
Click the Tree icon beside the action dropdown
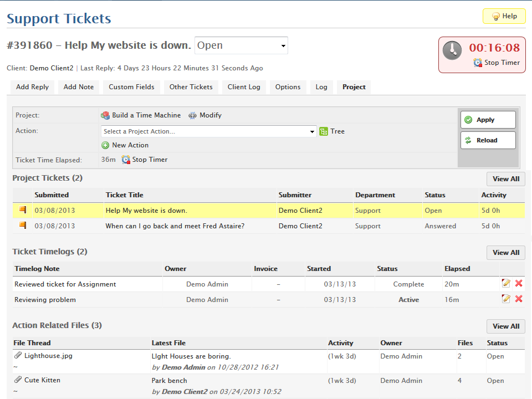(x=324, y=131)
